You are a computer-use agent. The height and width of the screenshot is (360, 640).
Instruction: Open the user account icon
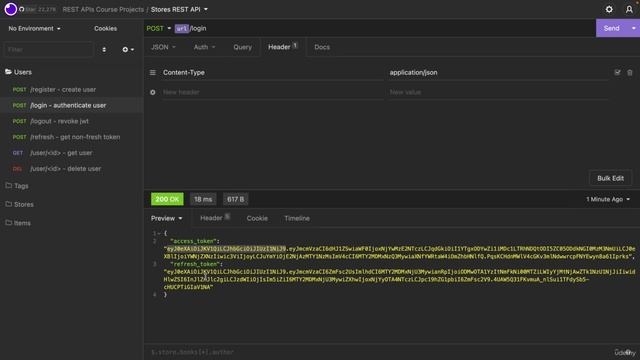[629, 9]
